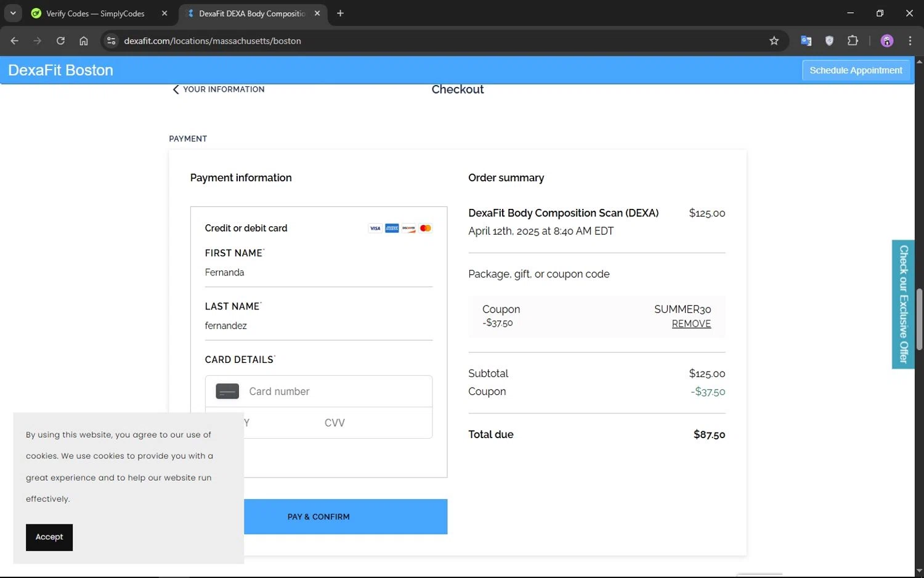Click the Visa card icon

pos(375,228)
